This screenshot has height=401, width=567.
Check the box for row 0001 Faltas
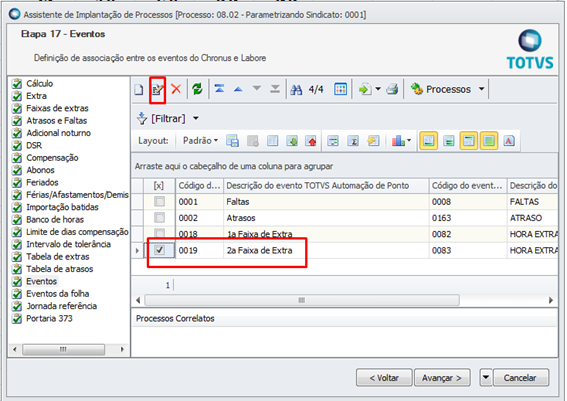(x=159, y=201)
